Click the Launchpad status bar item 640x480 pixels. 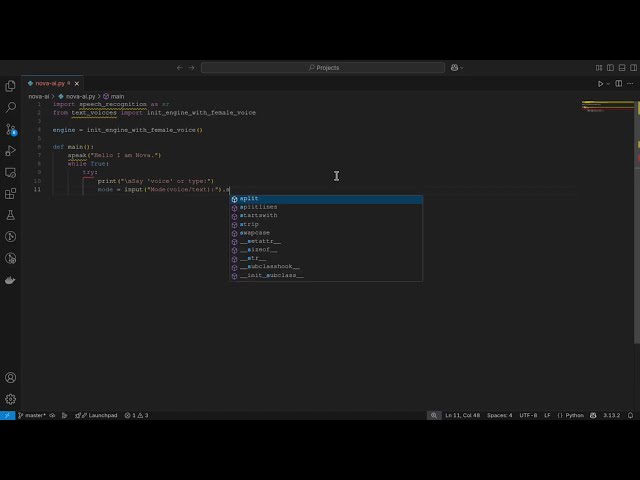tap(96, 416)
